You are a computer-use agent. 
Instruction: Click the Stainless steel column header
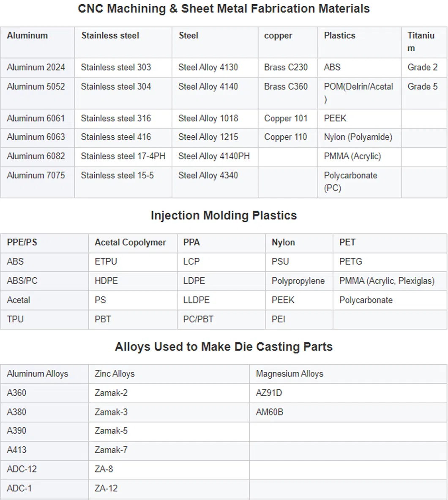(110, 36)
